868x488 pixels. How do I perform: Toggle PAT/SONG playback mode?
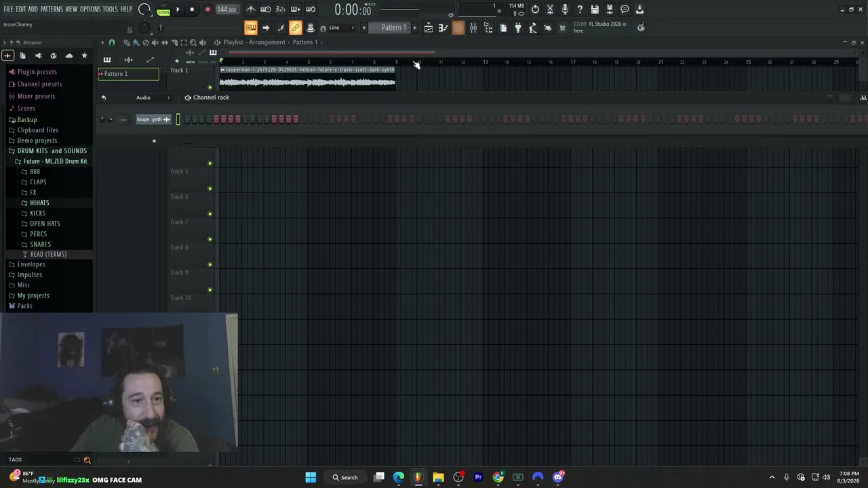[163, 10]
